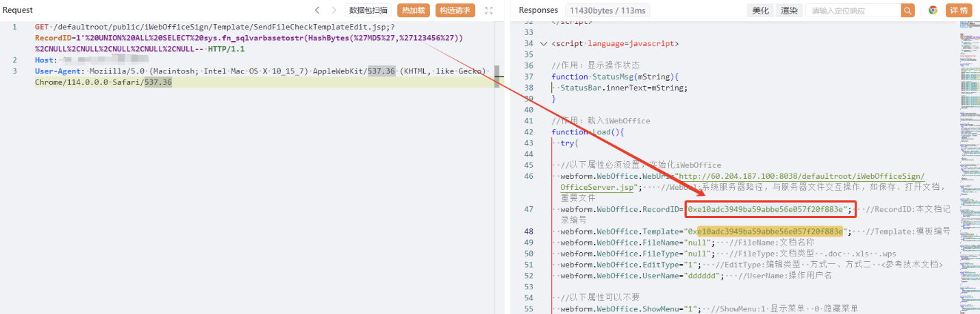Click the webform.WebOffice.ShowMenu line
Image resolution: width=980 pixels, height=314 pixels.
[x=709, y=309]
